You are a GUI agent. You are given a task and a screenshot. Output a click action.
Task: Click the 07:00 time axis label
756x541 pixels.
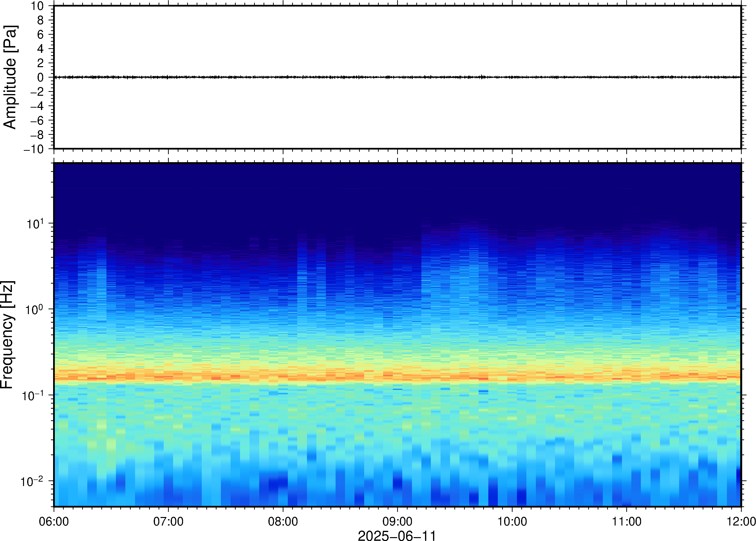point(168,521)
